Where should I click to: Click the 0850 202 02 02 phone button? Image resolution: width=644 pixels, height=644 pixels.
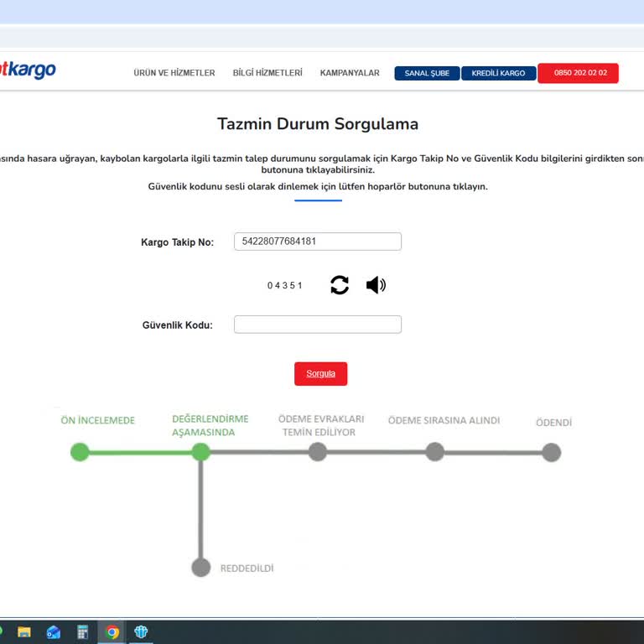[578, 73]
